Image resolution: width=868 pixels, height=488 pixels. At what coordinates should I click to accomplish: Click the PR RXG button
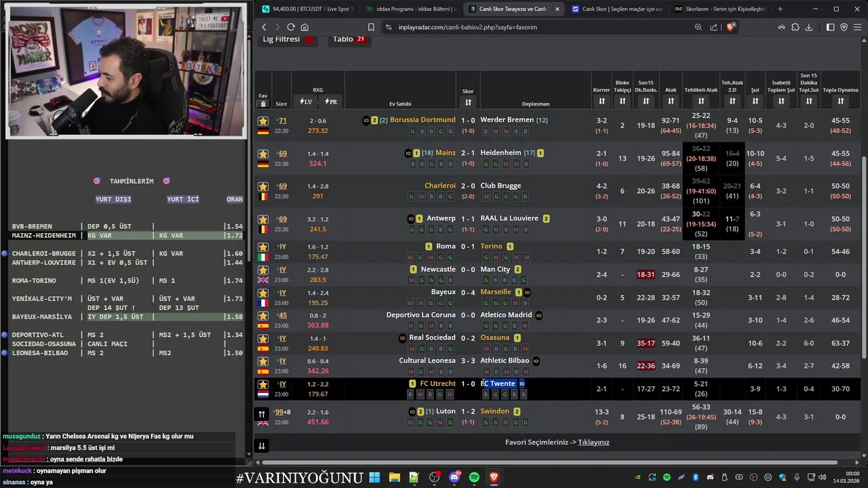(331, 102)
